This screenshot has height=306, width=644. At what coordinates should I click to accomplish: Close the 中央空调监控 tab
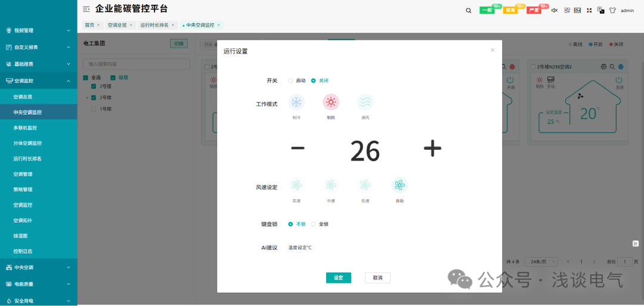[x=218, y=25]
